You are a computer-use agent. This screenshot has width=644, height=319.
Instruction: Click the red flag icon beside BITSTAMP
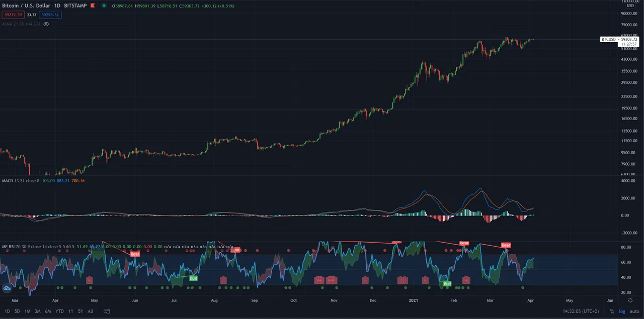[x=92, y=6]
